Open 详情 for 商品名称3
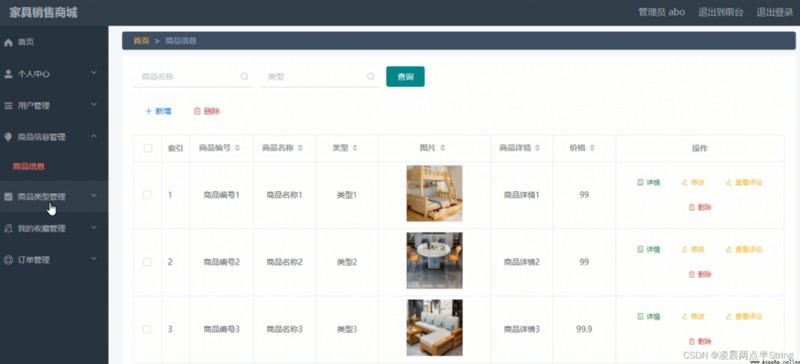The image size is (800, 364). point(648,317)
